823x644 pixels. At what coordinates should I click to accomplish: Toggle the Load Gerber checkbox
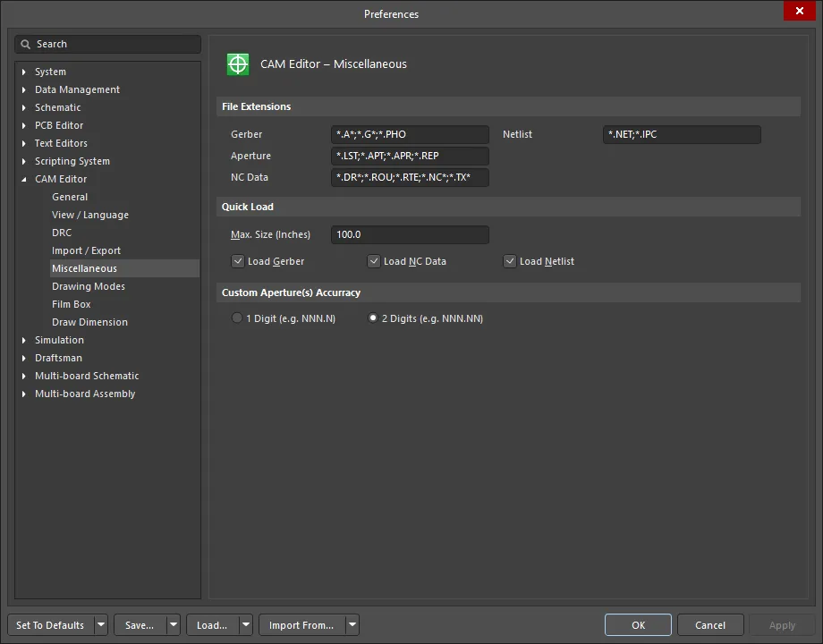(x=238, y=261)
